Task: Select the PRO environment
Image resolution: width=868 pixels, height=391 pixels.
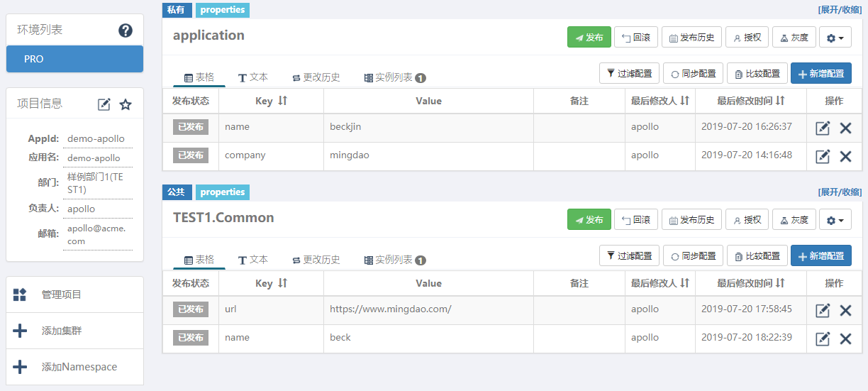Action: 74,59
